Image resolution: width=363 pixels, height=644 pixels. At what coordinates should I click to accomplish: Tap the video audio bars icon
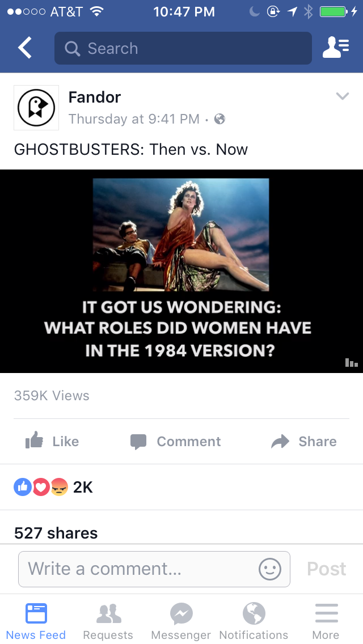[x=352, y=362]
